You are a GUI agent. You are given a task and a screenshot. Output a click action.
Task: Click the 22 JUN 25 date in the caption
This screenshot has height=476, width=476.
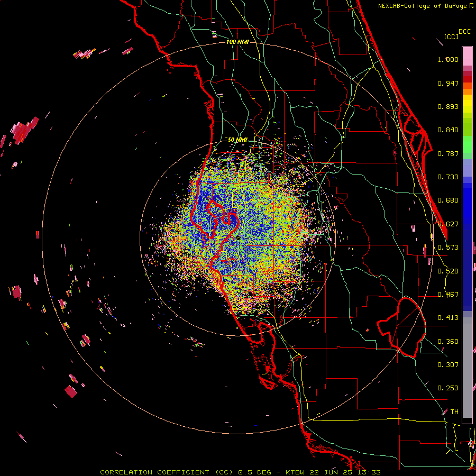[x=331, y=472]
